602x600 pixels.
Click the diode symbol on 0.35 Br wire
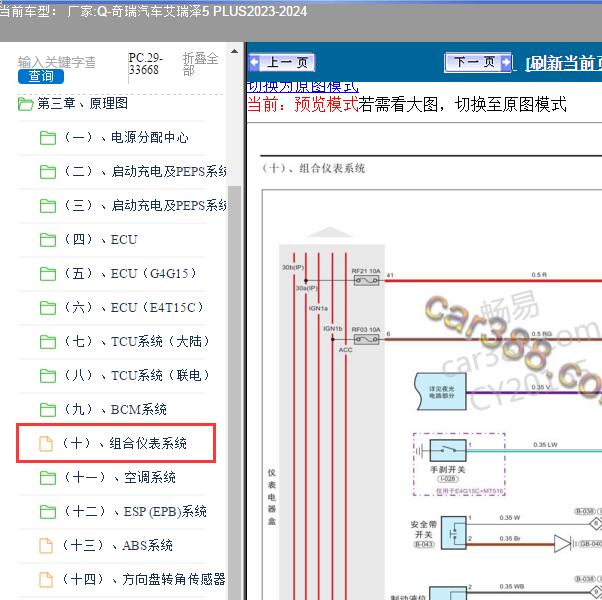[563, 544]
